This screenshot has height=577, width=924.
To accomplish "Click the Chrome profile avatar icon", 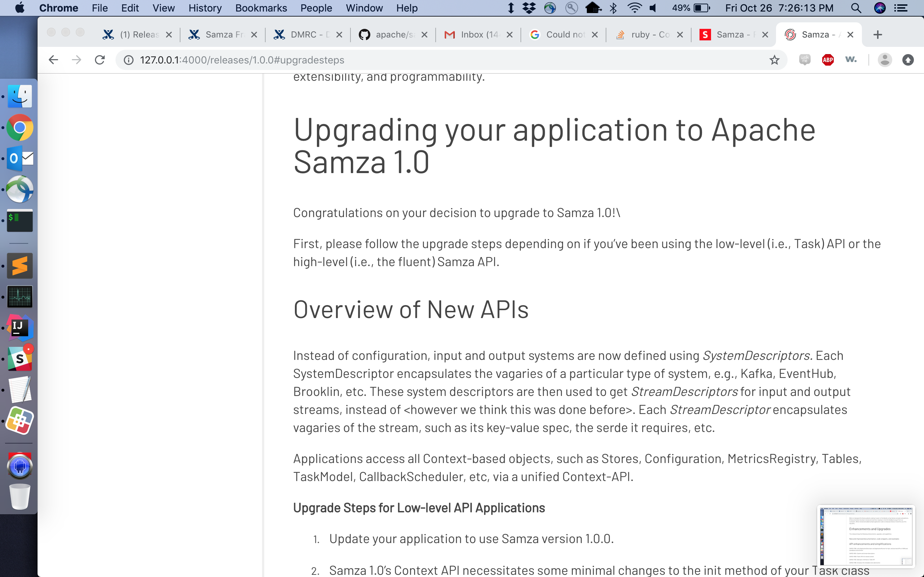I will (884, 60).
